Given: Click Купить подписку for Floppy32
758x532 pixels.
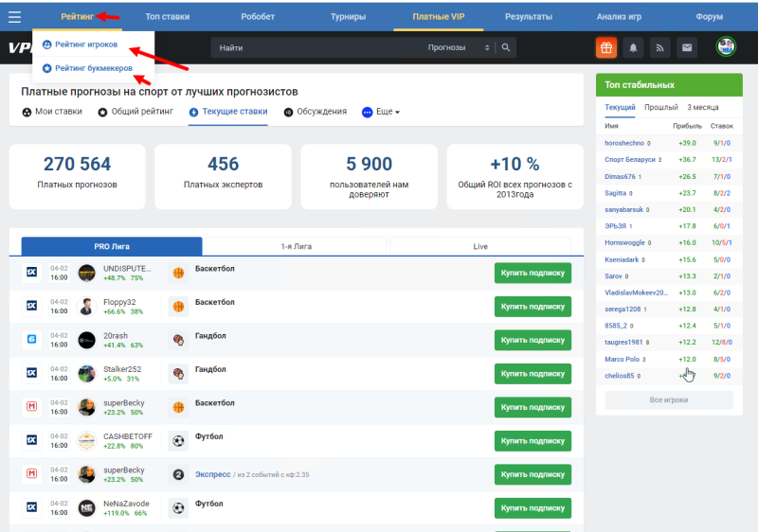Looking at the screenshot, I should click(532, 307).
